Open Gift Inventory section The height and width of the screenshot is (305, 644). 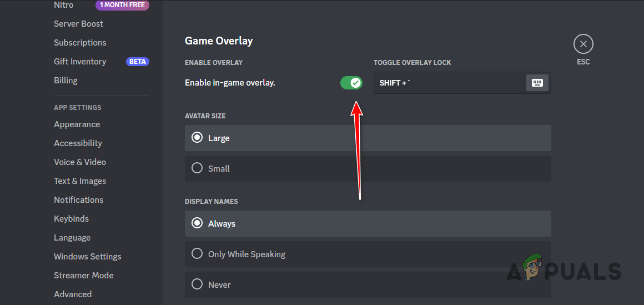coord(80,62)
